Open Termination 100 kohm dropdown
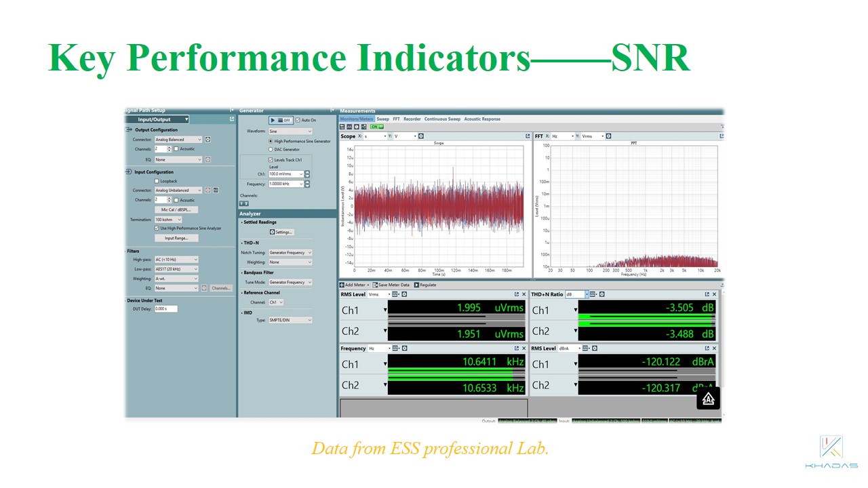 [x=168, y=220]
